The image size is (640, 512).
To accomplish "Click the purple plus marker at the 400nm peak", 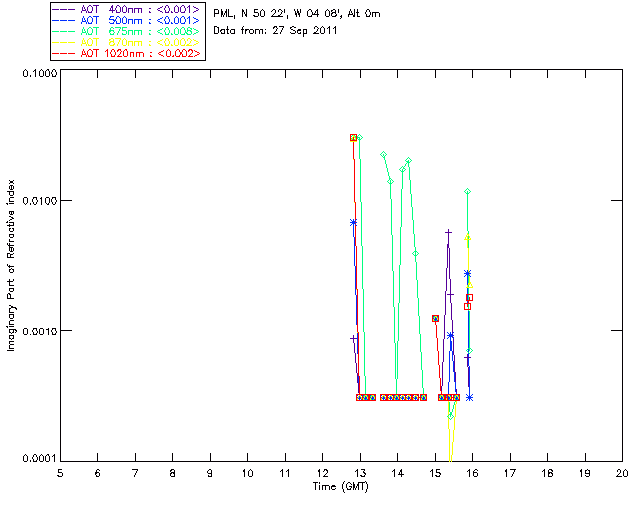I will (x=448, y=233).
